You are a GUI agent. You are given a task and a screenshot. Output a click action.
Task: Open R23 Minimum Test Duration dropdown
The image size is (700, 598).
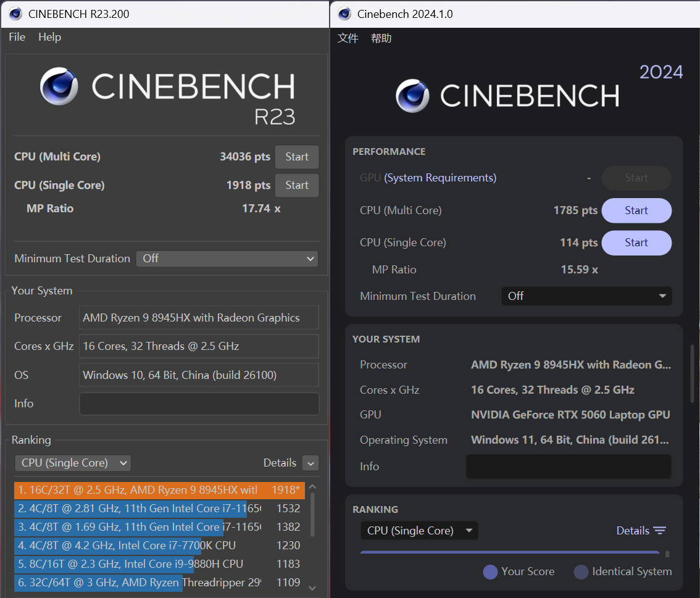(227, 259)
